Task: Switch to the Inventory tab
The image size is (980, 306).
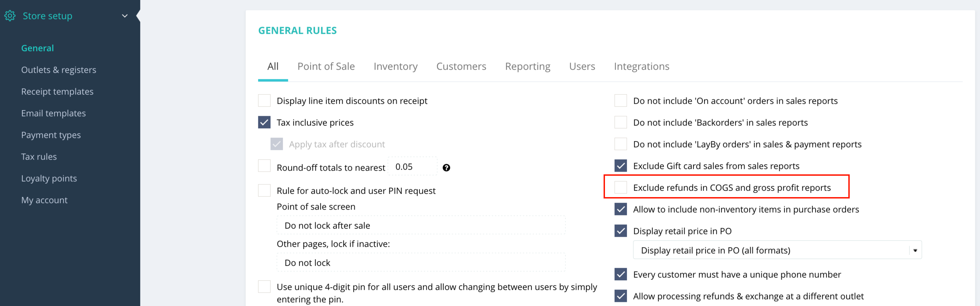Action: click(x=395, y=67)
